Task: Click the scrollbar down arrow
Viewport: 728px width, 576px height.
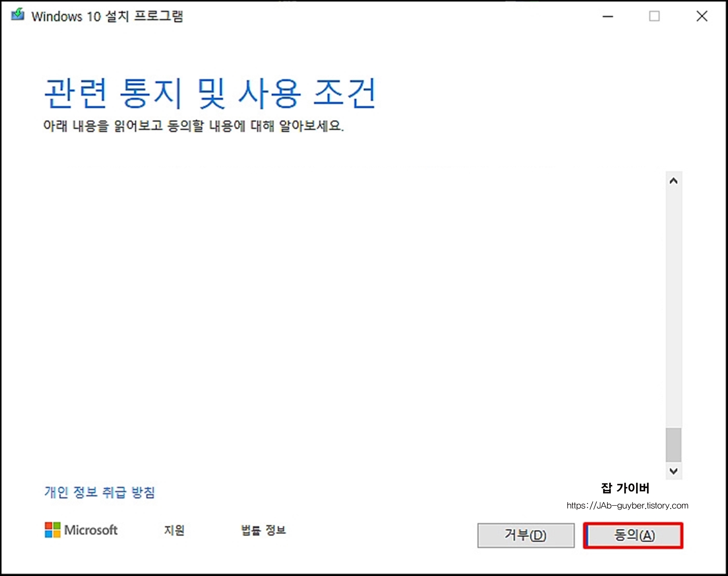Action: pyautogui.click(x=673, y=471)
